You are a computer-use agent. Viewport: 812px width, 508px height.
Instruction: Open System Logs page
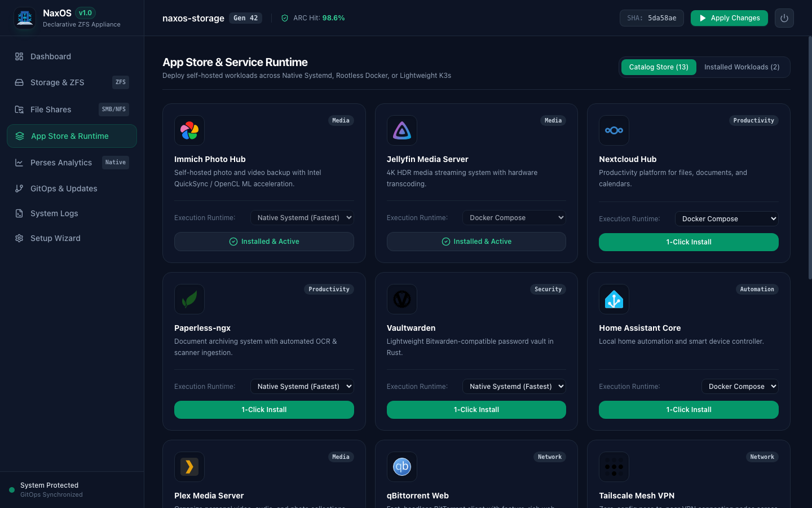tap(72, 213)
